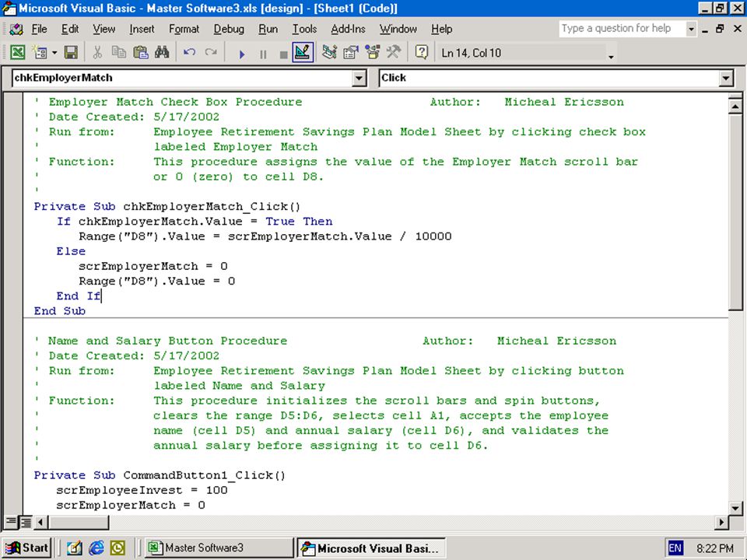Image resolution: width=747 pixels, height=560 pixels.
Task: Open the Properties Window icon
Action: (351, 52)
